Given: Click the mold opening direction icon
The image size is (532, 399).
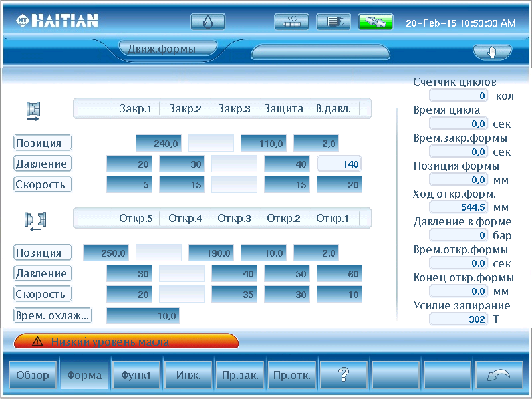Looking at the screenshot, I should tap(35, 220).
